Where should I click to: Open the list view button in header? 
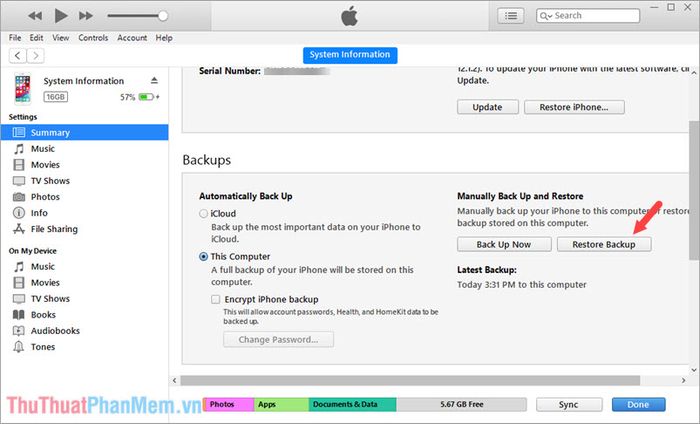(511, 16)
